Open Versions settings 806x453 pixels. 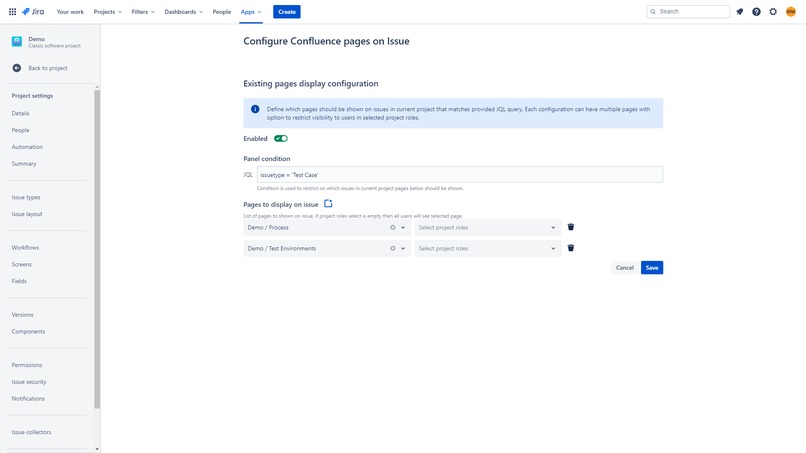pos(23,314)
